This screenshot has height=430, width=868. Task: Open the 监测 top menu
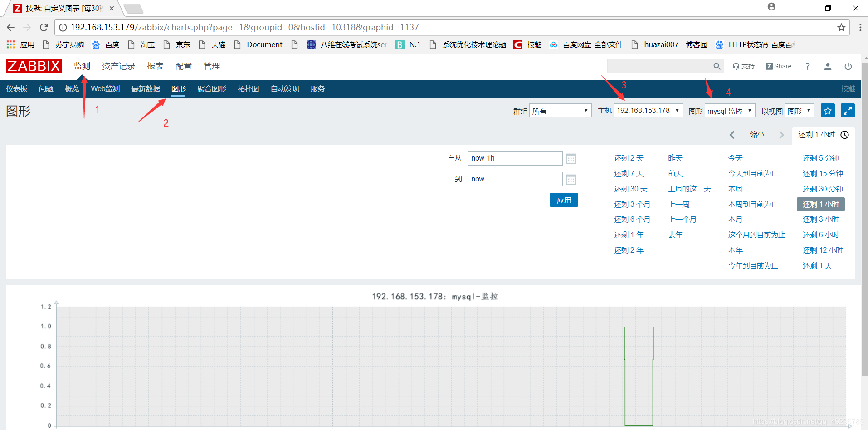click(x=82, y=66)
